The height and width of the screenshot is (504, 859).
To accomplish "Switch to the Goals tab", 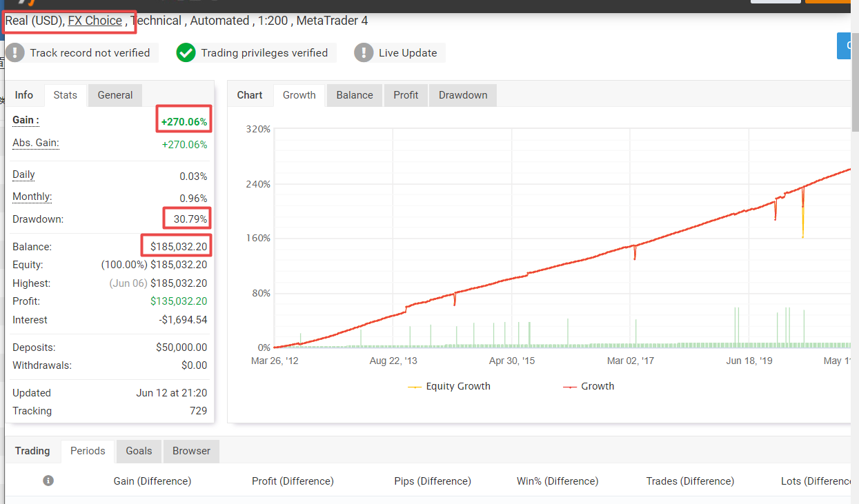I will 139,451.
